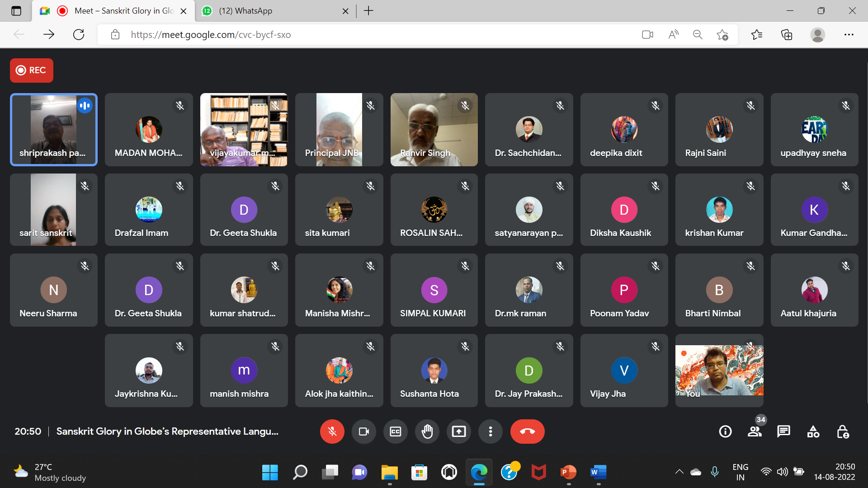Select Ranvir Singh's video tile
This screenshot has height=488, width=868.
pos(434,130)
